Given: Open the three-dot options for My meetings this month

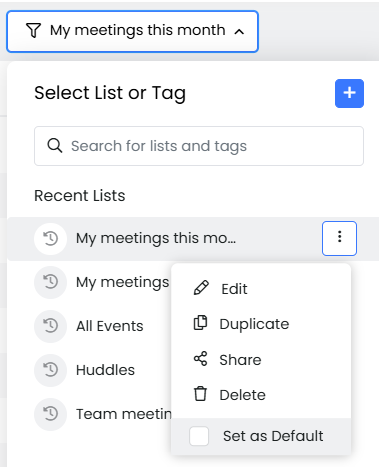Looking at the screenshot, I should tap(339, 238).
